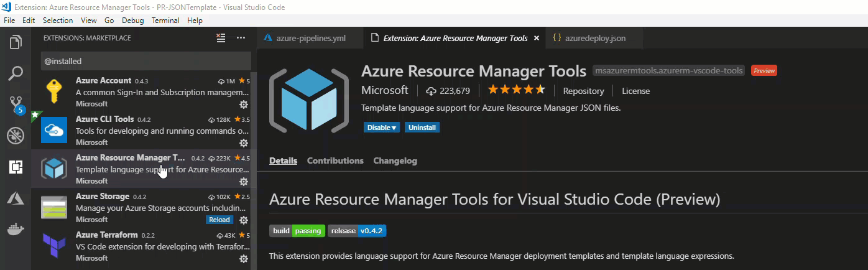Open the License link
Image resolution: width=868 pixels, height=270 pixels.
point(635,91)
